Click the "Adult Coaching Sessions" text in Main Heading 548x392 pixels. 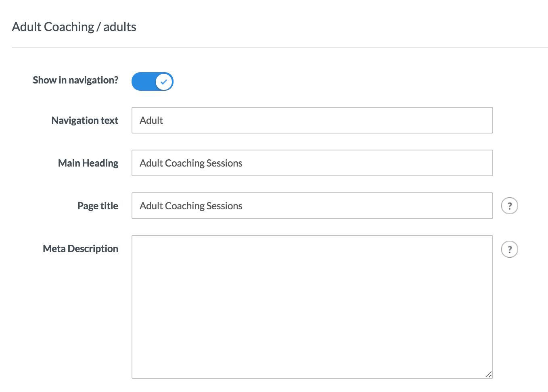[191, 163]
